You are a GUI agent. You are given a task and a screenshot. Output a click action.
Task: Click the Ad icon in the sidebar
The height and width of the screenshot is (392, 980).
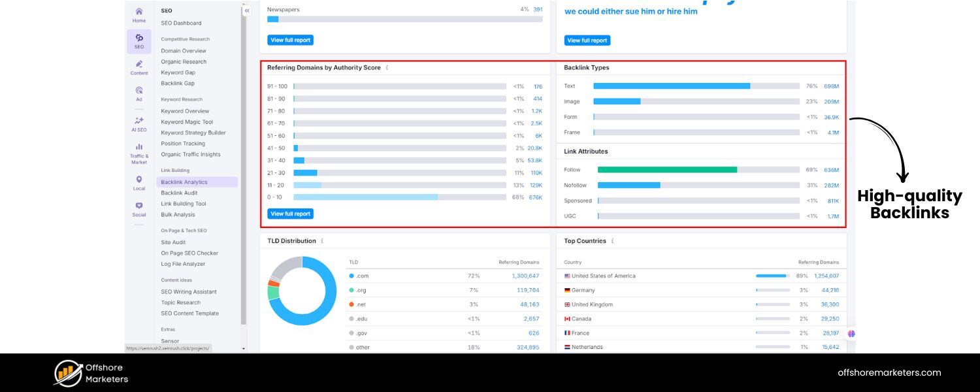(x=139, y=95)
